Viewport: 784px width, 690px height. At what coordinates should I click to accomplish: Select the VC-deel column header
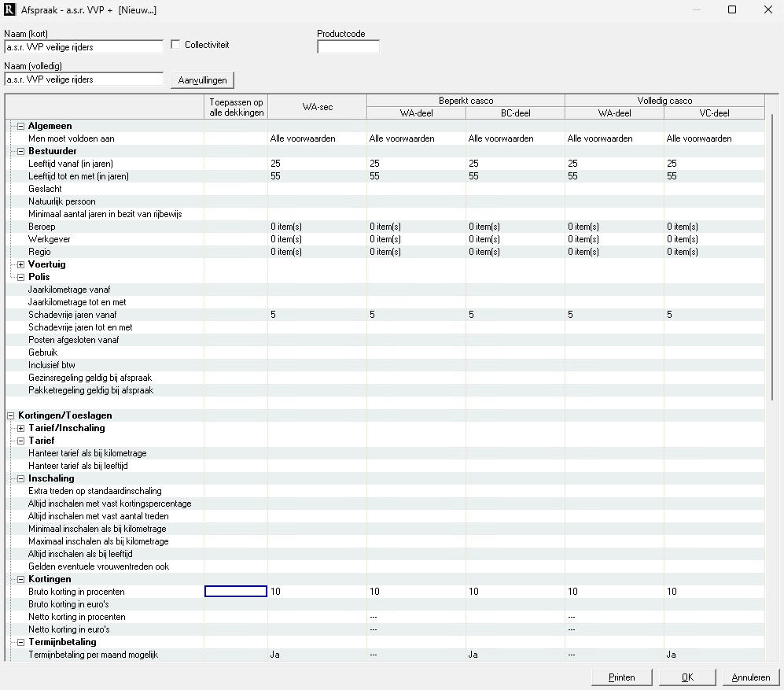(714, 113)
